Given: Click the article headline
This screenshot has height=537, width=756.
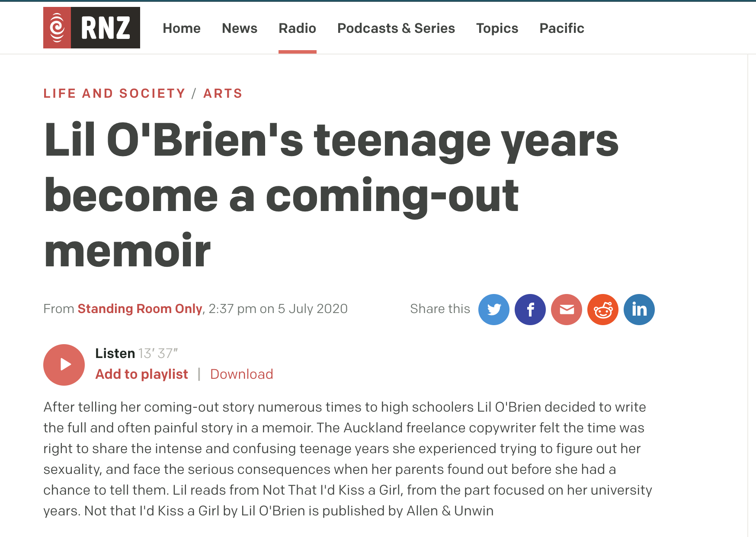Looking at the screenshot, I should pyautogui.click(x=331, y=195).
